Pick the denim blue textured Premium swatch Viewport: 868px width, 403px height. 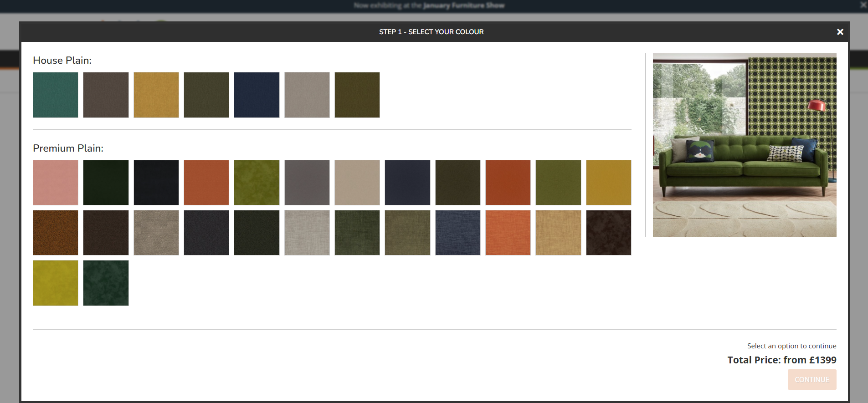[457, 233]
